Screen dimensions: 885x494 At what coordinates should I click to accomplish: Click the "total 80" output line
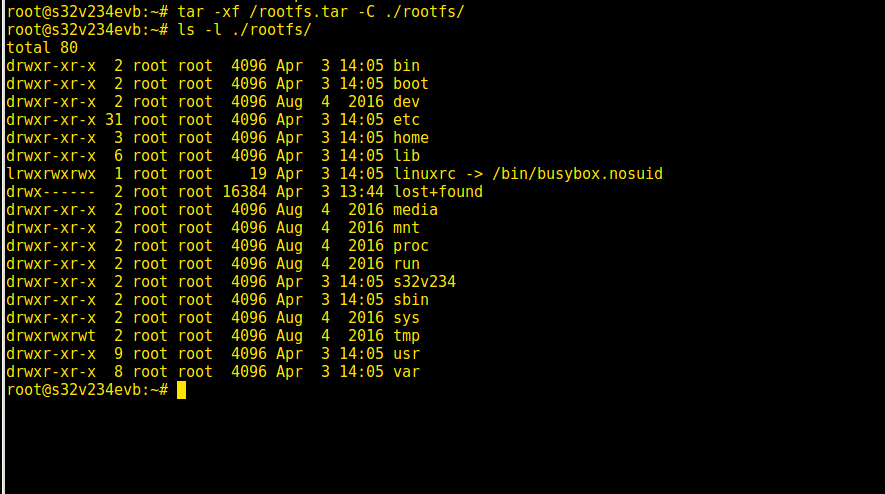42,48
